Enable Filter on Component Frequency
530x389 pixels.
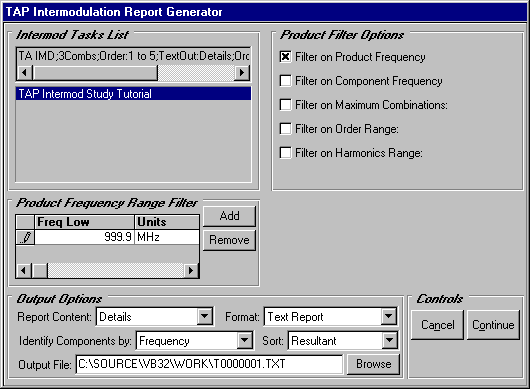click(285, 81)
